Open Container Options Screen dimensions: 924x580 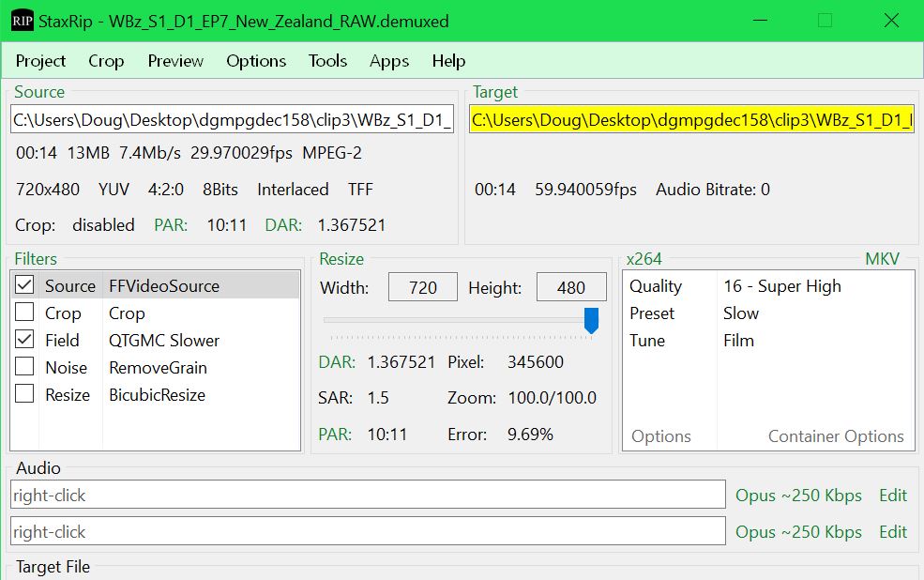click(836, 435)
